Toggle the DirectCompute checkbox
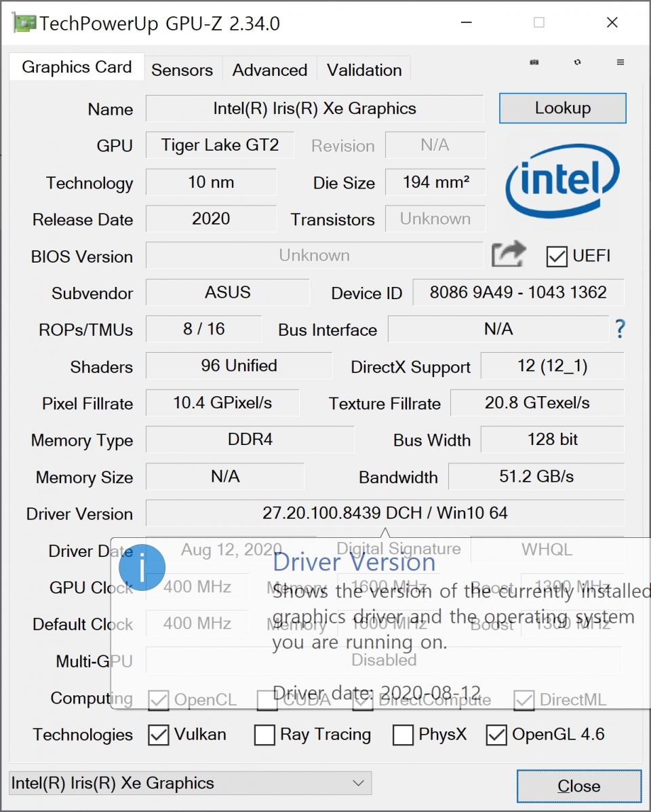The width and height of the screenshot is (651, 812). pos(363,700)
